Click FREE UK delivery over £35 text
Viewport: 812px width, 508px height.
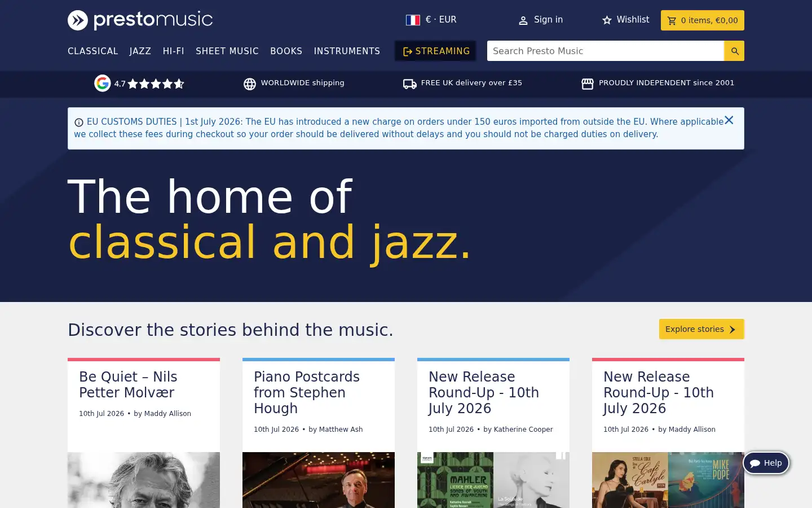(x=471, y=83)
